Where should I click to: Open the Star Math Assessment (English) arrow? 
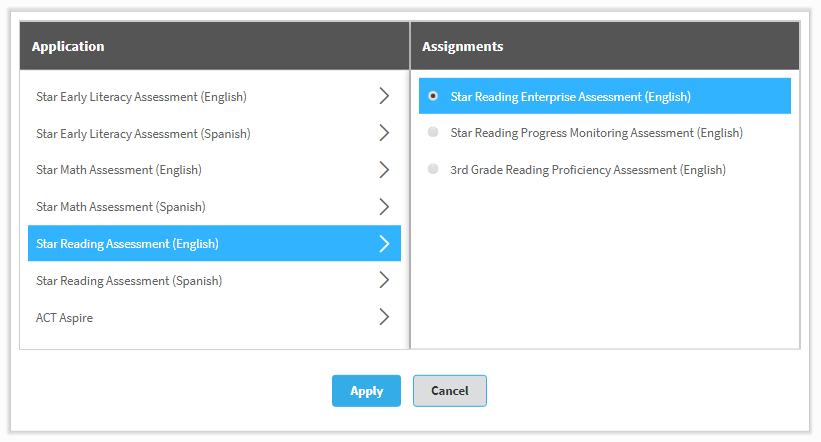(x=384, y=170)
